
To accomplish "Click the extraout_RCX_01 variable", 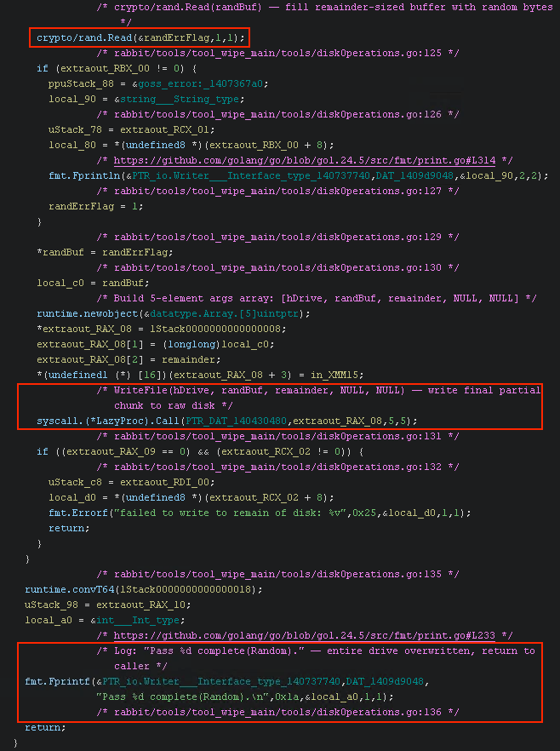I will 164,129.
